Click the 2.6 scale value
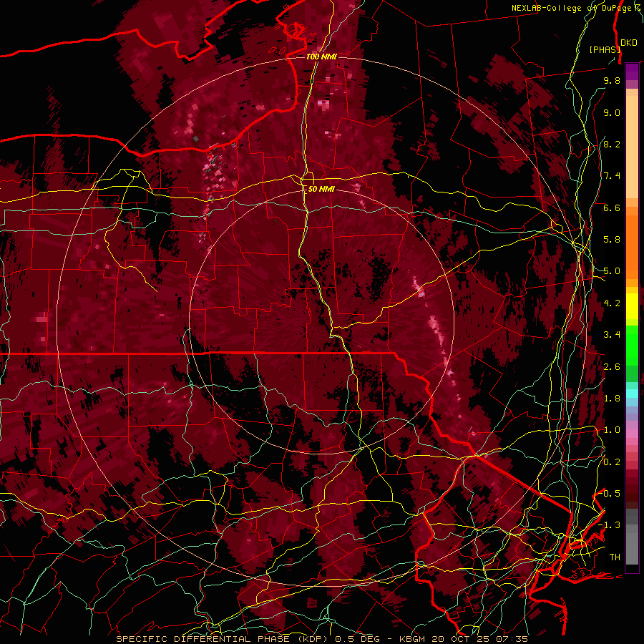The image size is (644, 644). [x=612, y=366]
